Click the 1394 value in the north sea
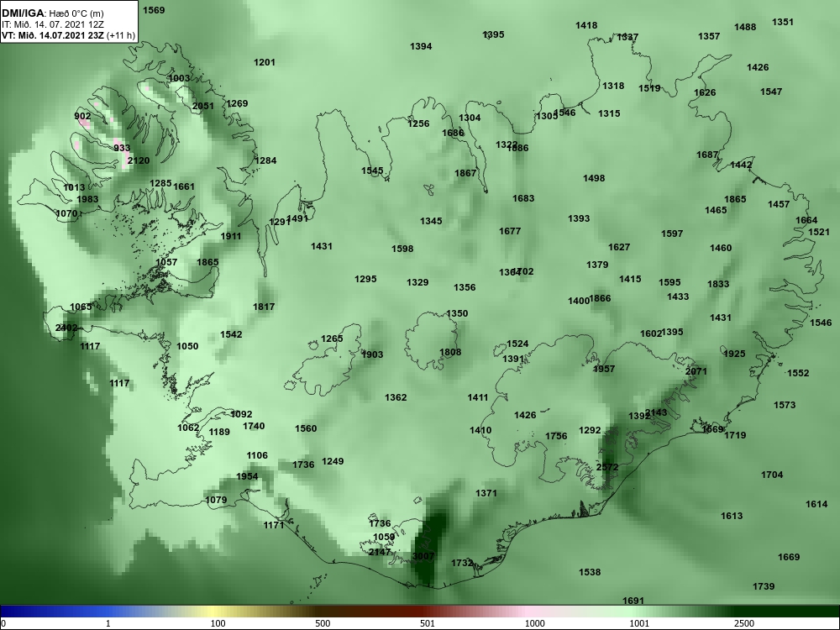This screenshot has height=630, width=840. (x=421, y=46)
